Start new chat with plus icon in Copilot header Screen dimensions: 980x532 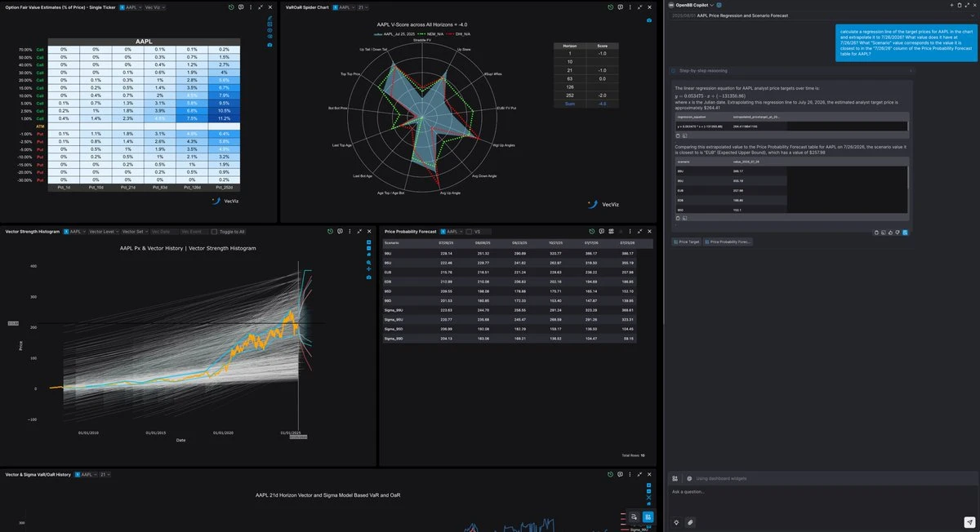[x=951, y=5]
